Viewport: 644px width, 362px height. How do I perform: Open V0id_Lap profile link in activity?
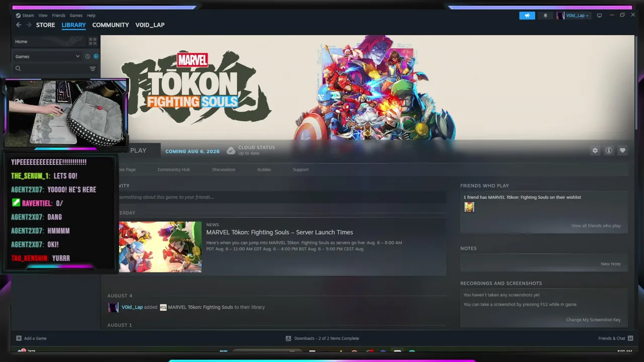point(132,307)
